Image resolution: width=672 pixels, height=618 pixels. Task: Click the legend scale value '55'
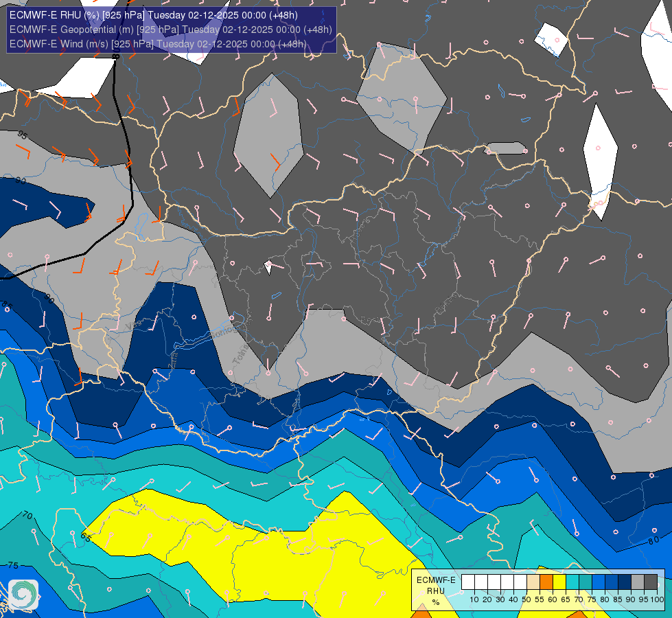(x=540, y=599)
